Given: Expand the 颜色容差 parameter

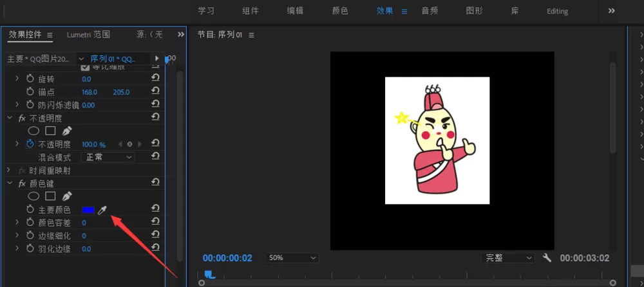Looking at the screenshot, I should pos(17,222).
